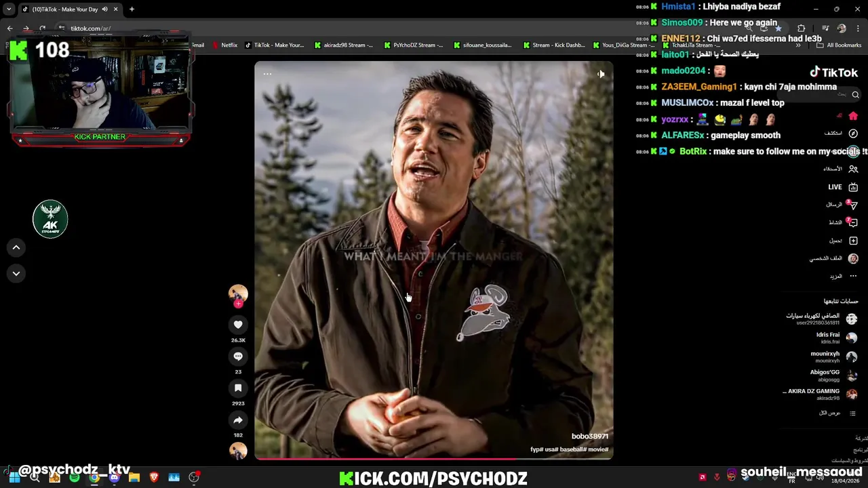The width and height of the screenshot is (868, 488).
Task: Open Spotify from the taskbar
Action: tap(75, 478)
